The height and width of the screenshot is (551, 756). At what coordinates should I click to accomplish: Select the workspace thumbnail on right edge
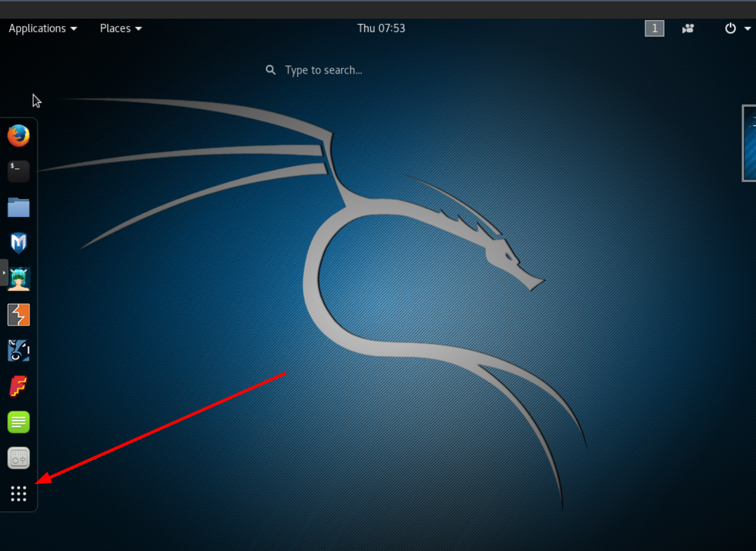pyautogui.click(x=749, y=143)
